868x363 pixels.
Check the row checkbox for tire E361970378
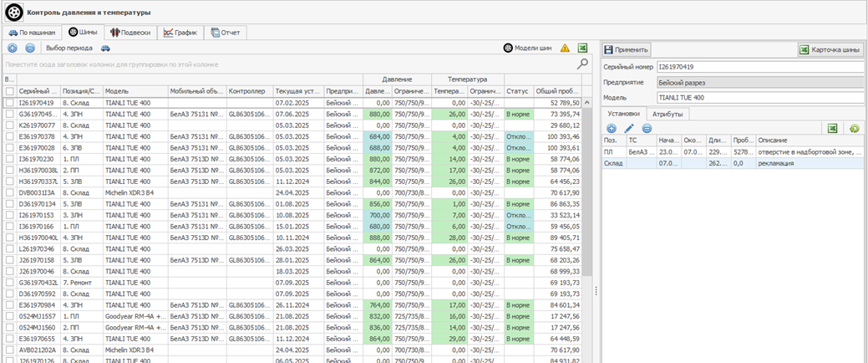(9, 136)
